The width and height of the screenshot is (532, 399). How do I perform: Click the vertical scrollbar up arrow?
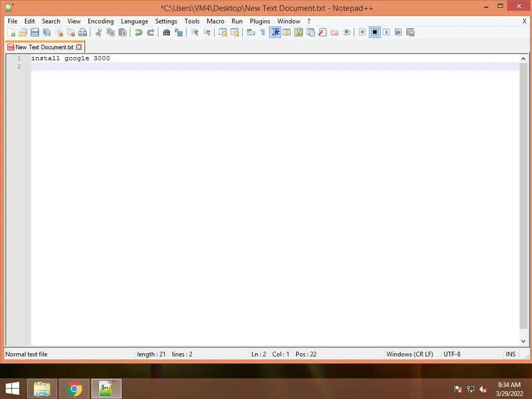coord(523,59)
